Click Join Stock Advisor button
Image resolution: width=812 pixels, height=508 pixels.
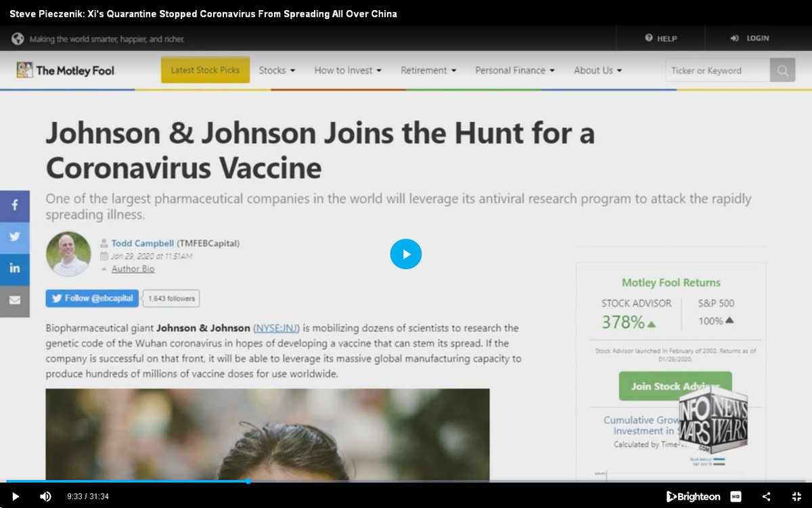[x=675, y=386]
